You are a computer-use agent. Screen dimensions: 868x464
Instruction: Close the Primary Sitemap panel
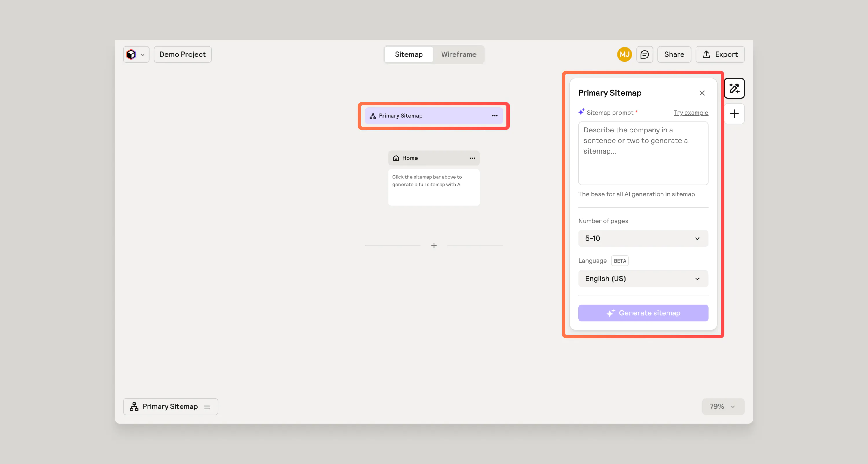point(702,93)
